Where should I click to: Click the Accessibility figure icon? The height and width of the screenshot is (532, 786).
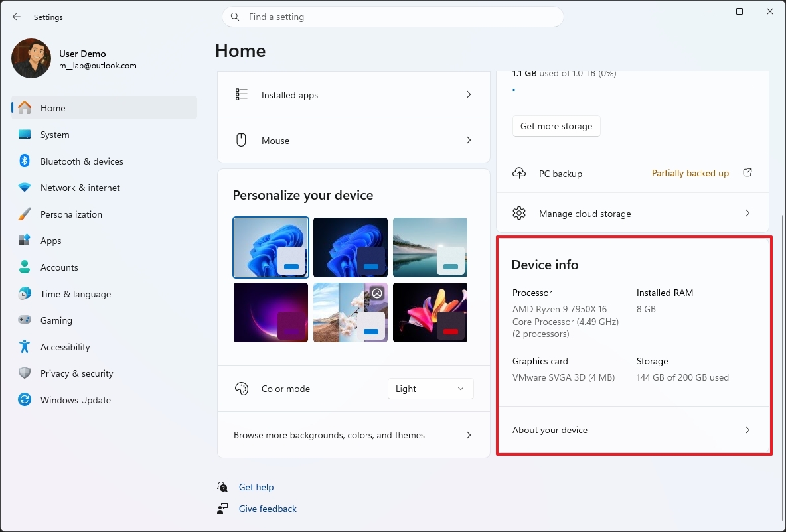pos(25,347)
